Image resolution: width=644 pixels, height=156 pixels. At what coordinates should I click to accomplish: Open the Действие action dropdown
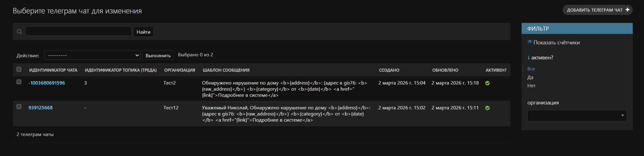(92, 55)
